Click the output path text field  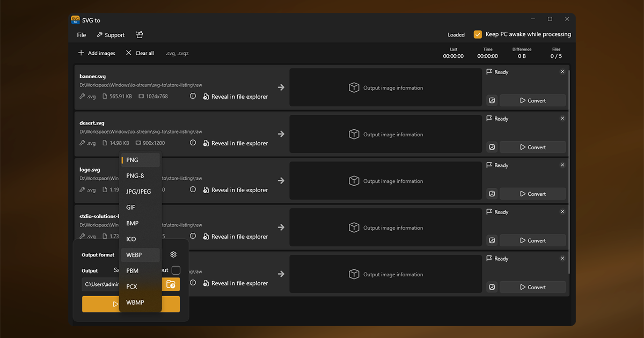pyautogui.click(x=101, y=284)
